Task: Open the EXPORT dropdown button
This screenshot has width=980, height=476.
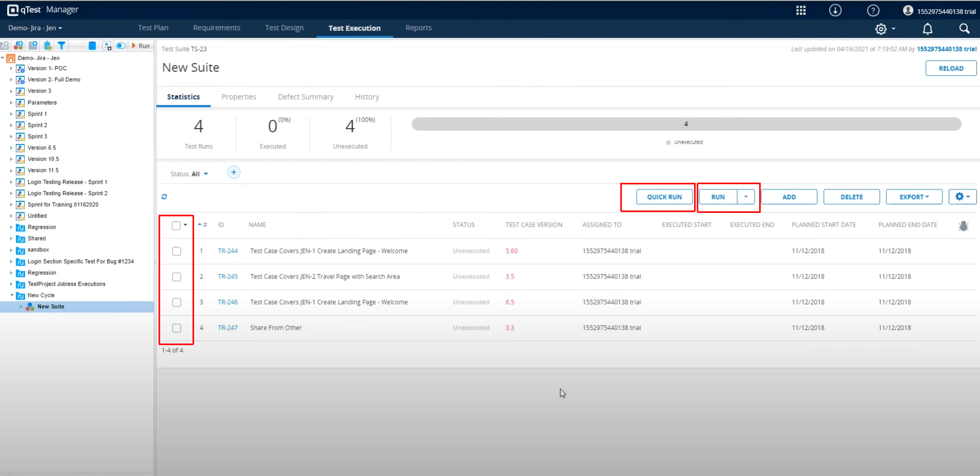Action: (914, 197)
